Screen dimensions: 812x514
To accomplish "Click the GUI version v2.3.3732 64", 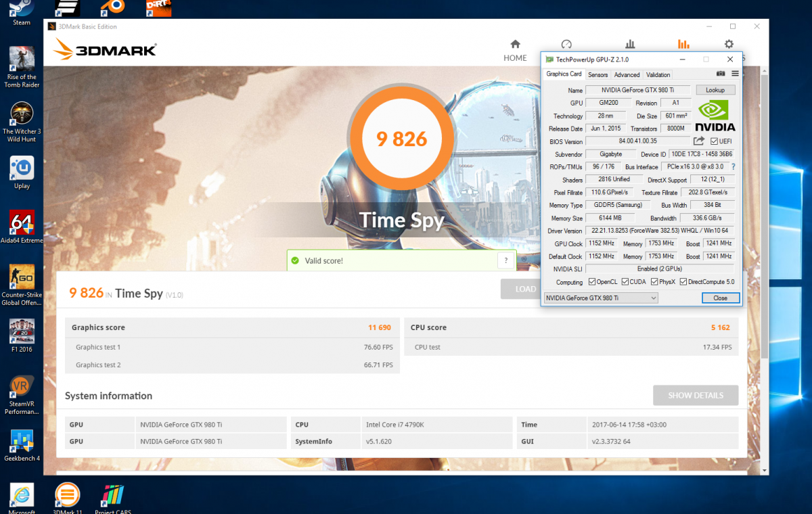I will 610,441.
